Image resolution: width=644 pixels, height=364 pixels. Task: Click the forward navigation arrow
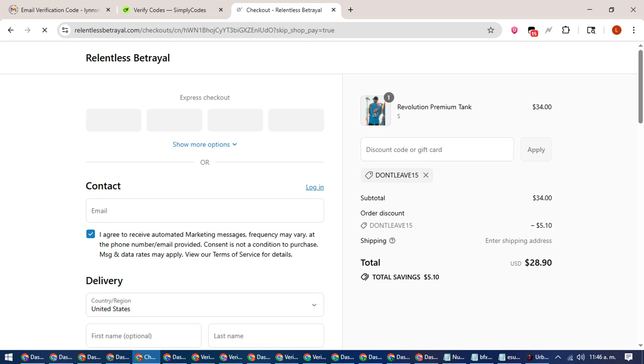pos(27,30)
